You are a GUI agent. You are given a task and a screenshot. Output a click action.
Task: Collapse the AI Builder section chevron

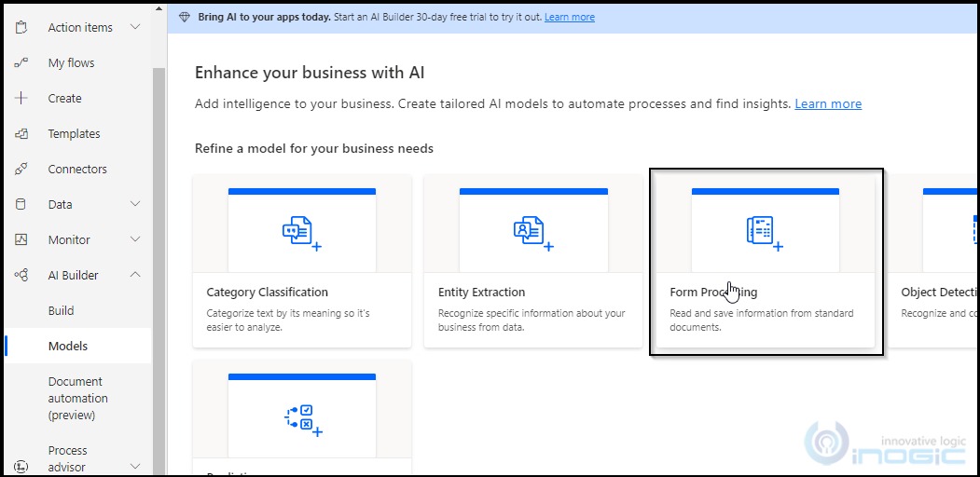pos(135,276)
